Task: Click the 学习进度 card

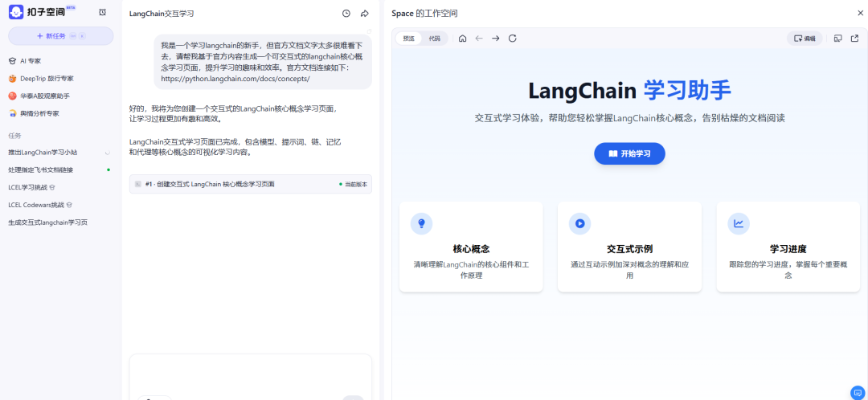Action: click(x=788, y=247)
